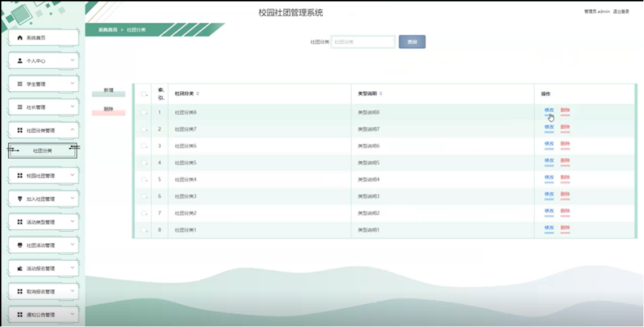Check the row for 社团分类5
This screenshot has height=327, width=644.
[x=144, y=163]
